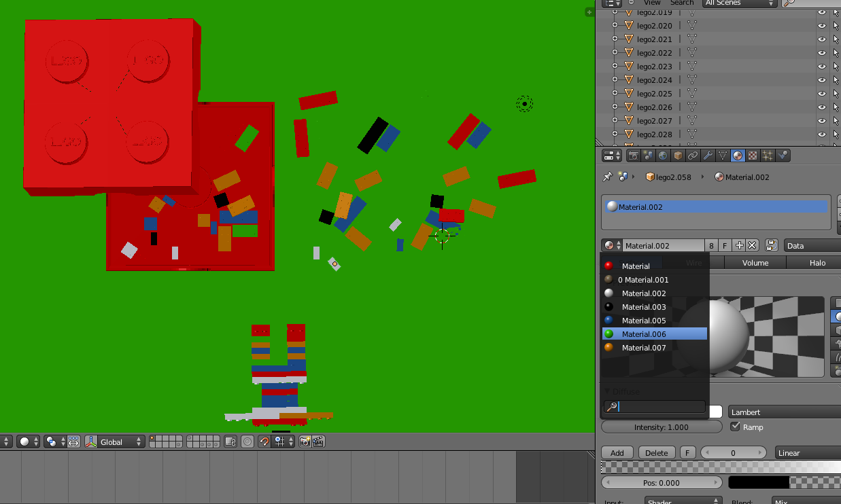841x504 pixels.
Task: Toggle manipulate center points icon
Action: pos(73,442)
